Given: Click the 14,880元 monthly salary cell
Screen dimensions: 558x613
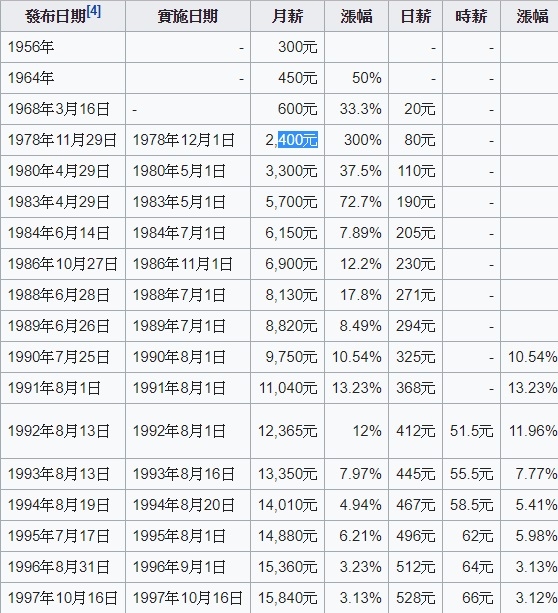Looking at the screenshot, I should [287, 536].
